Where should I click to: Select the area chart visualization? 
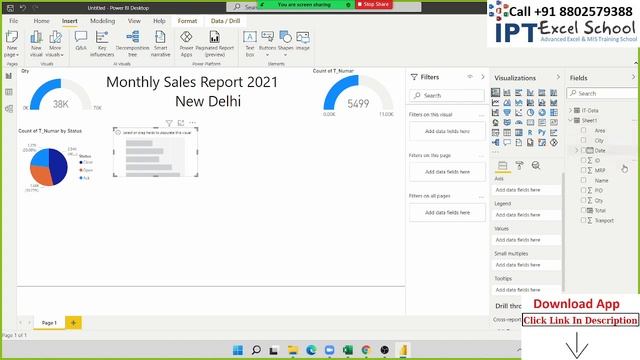coord(507,102)
